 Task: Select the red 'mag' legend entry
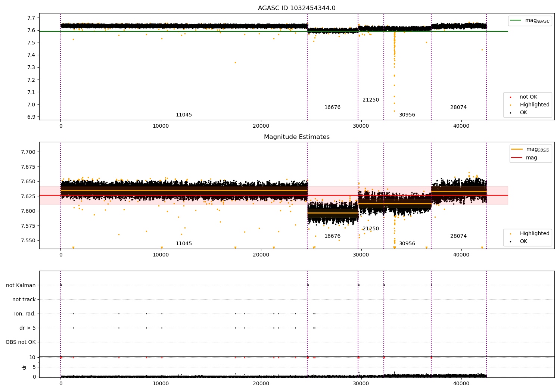(x=524, y=158)
